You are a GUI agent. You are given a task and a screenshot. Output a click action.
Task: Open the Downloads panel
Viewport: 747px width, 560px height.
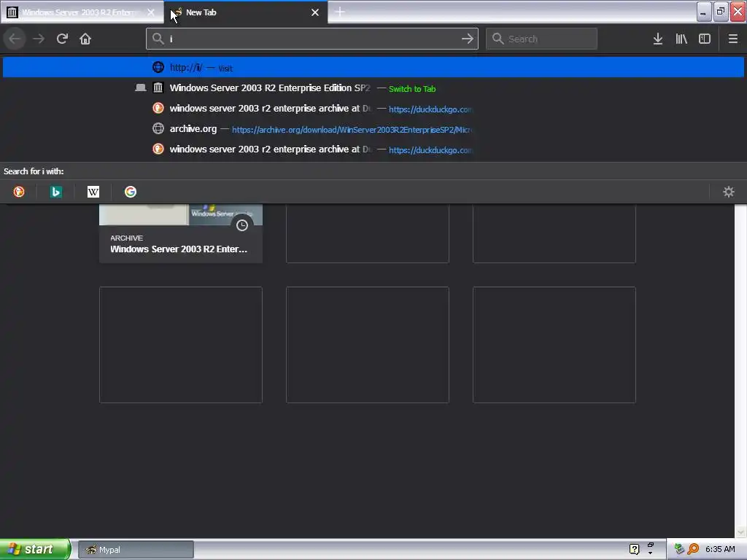click(658, 39)
